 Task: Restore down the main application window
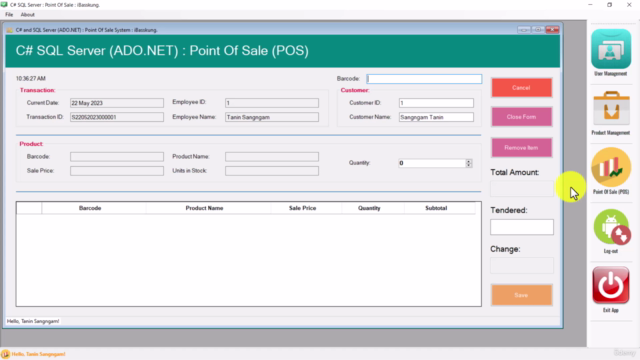click(609, 4)
